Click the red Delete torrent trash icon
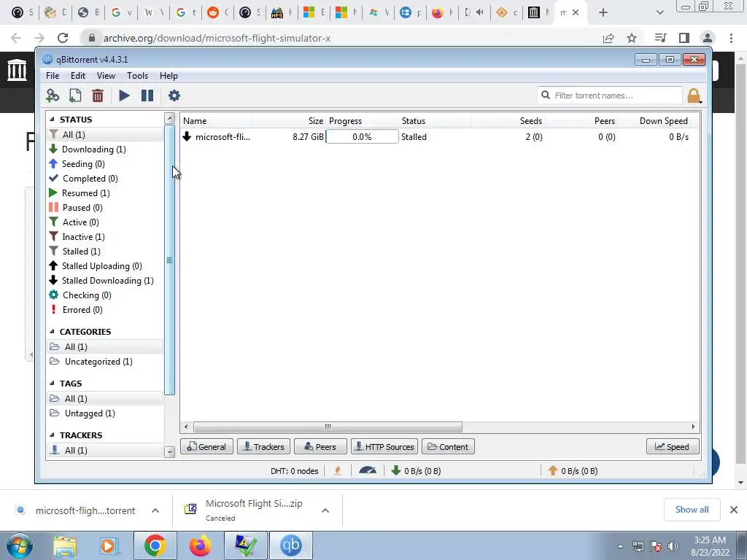Screen dimensions: 747x560 (98, 96)
